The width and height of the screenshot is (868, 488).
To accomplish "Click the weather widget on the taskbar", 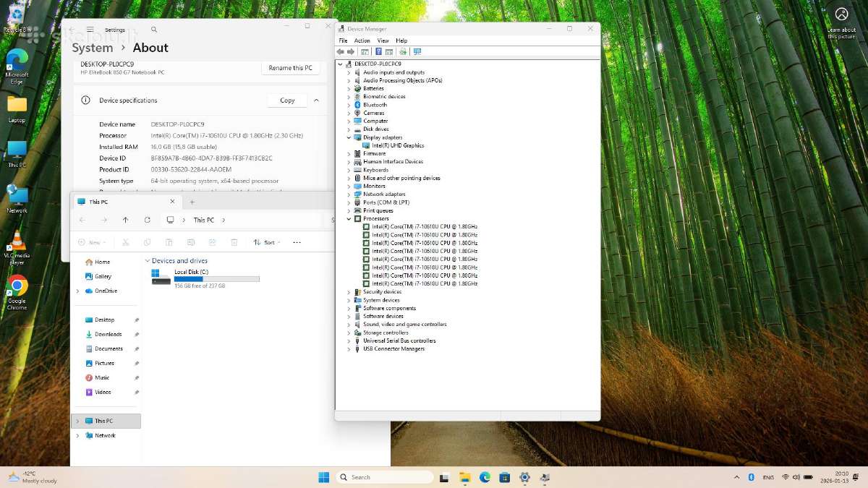I will click(33, 477).
